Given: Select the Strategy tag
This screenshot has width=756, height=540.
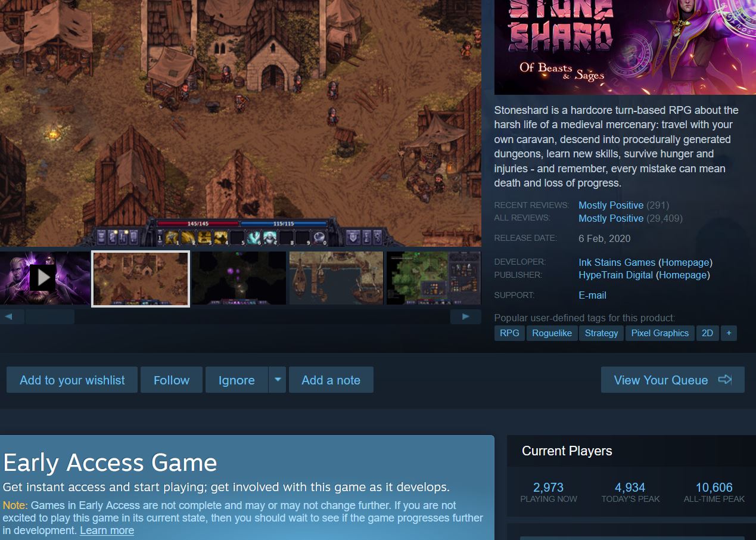Looking at the screenshot, I should coord(601,333).
